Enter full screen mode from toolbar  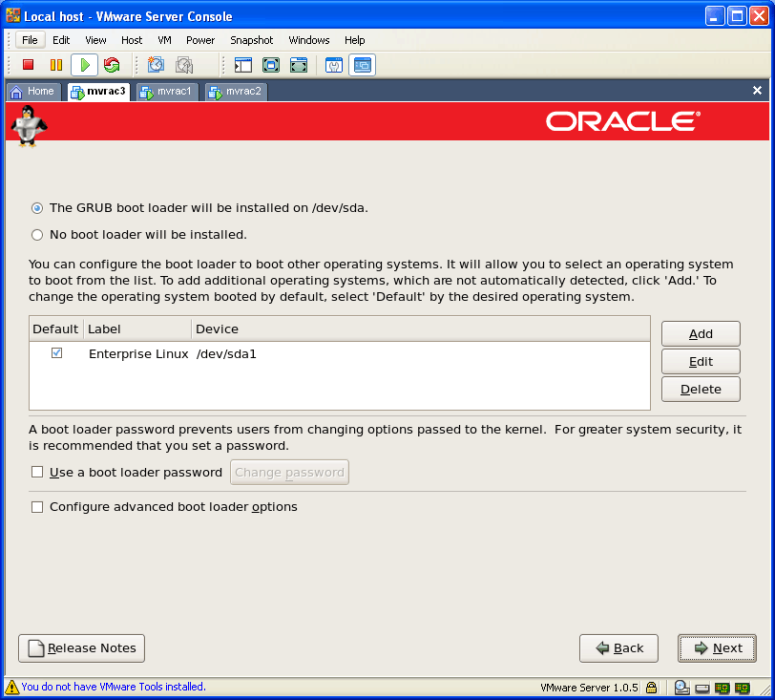click(271, 65)
